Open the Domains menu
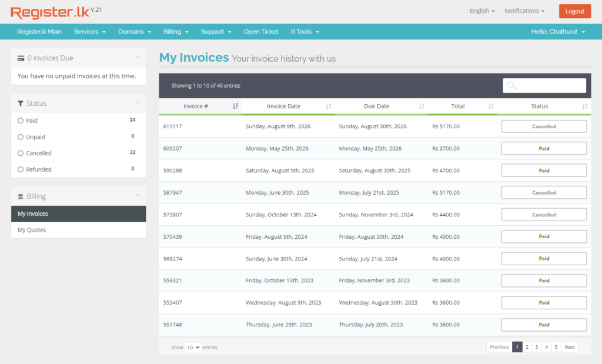The image size is (602, 364). point(135,32)
